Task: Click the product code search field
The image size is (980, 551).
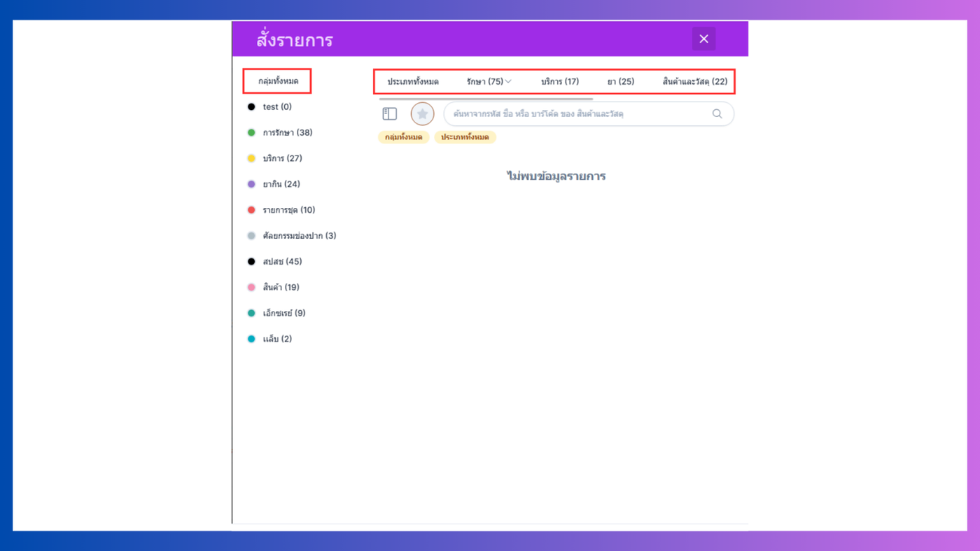Action: (580, 113)
